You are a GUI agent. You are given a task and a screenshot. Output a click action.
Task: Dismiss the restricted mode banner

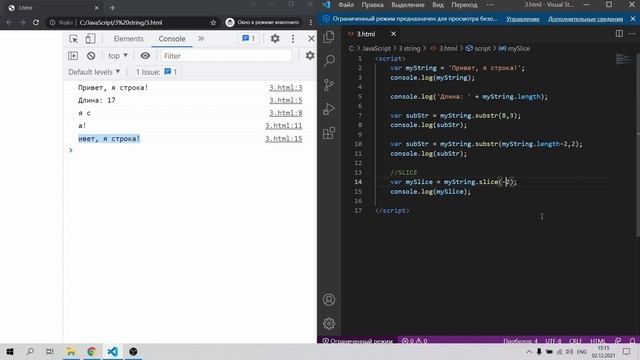pyautogui.click(x=633, y=19)
